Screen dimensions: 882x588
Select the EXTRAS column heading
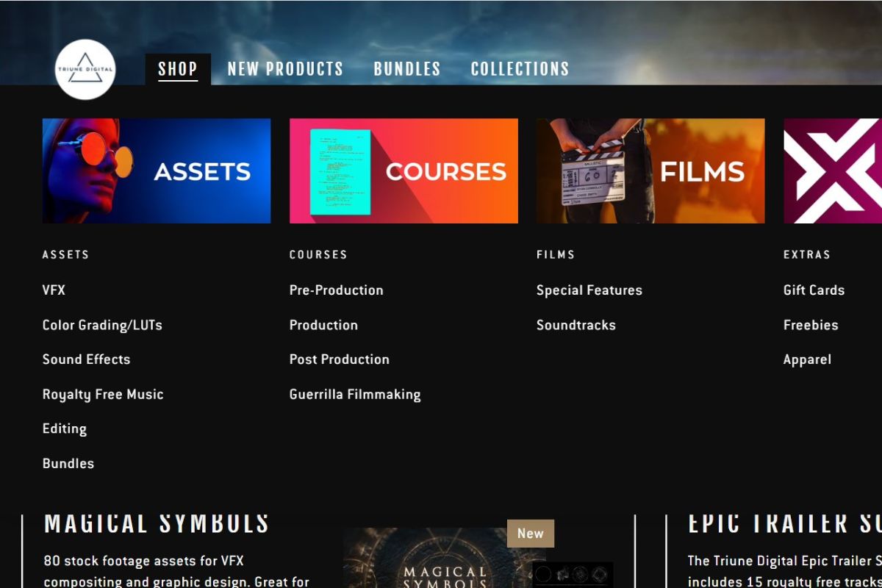click(x=807, y=254)
